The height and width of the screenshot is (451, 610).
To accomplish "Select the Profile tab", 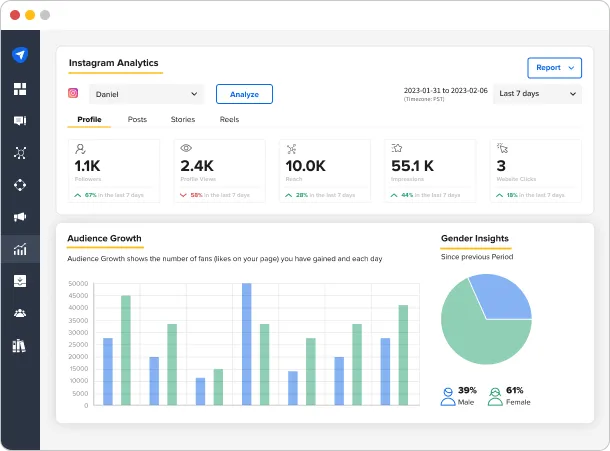I will tap(89, 120).
